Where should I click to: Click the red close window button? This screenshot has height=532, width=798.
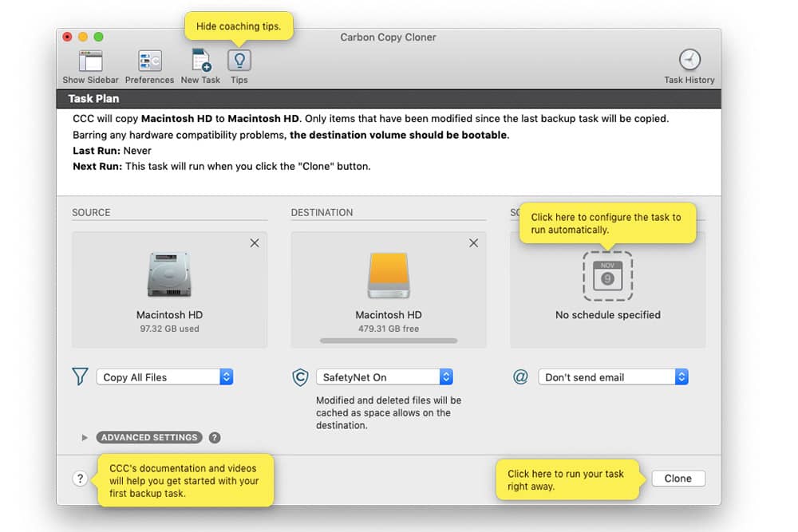point(67,37)
